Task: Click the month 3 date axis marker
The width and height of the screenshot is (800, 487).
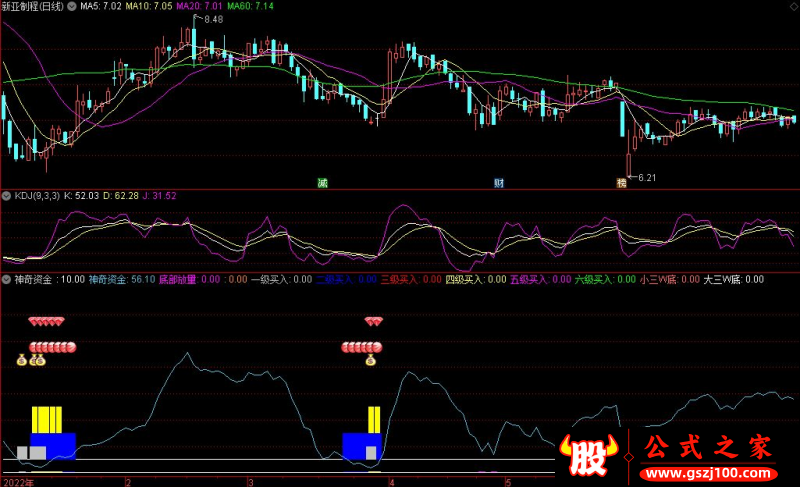Action: pyautogui.click(x=251, y=482)
